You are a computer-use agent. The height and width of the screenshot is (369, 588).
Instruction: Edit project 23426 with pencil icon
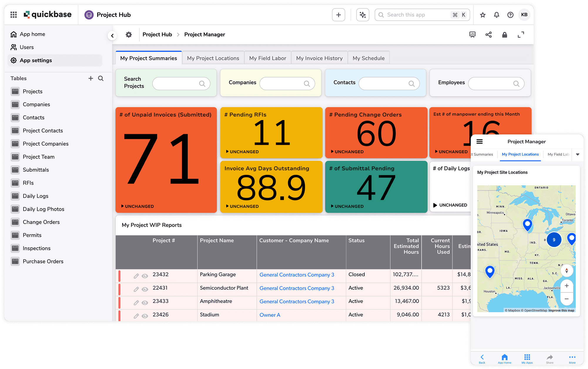tap(136, 316)
